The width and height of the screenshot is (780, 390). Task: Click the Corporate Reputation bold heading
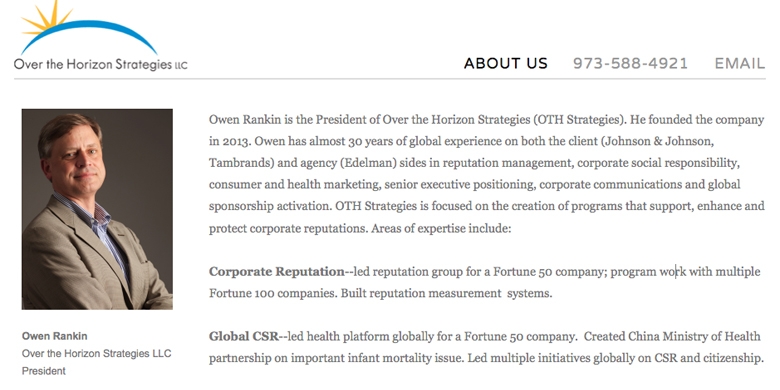click(277, 272)
